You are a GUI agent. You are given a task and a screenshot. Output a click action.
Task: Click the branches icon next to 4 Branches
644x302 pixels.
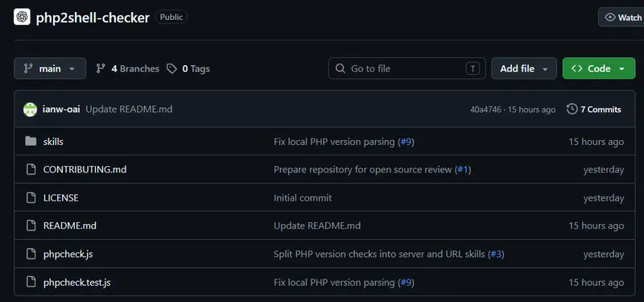[100, 68]
